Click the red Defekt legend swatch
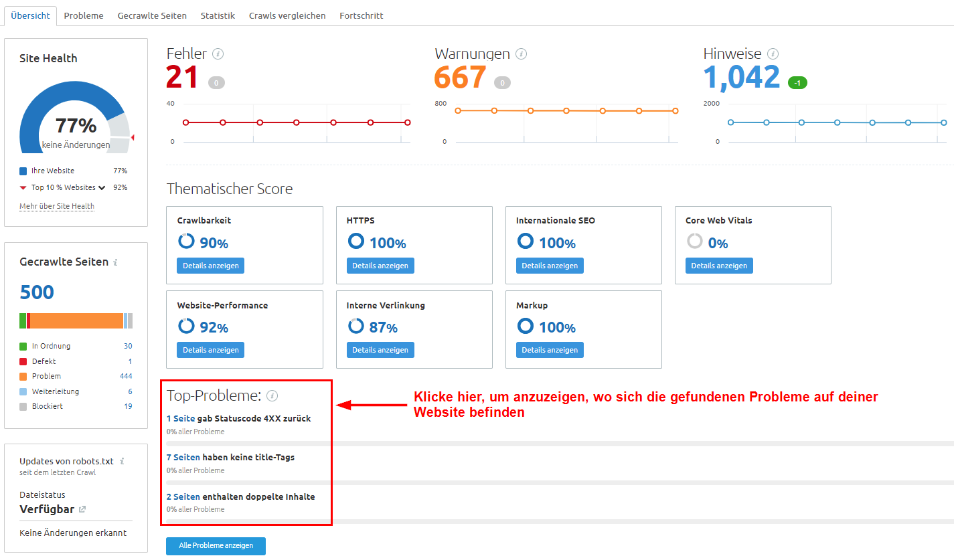 click(23, 361)
